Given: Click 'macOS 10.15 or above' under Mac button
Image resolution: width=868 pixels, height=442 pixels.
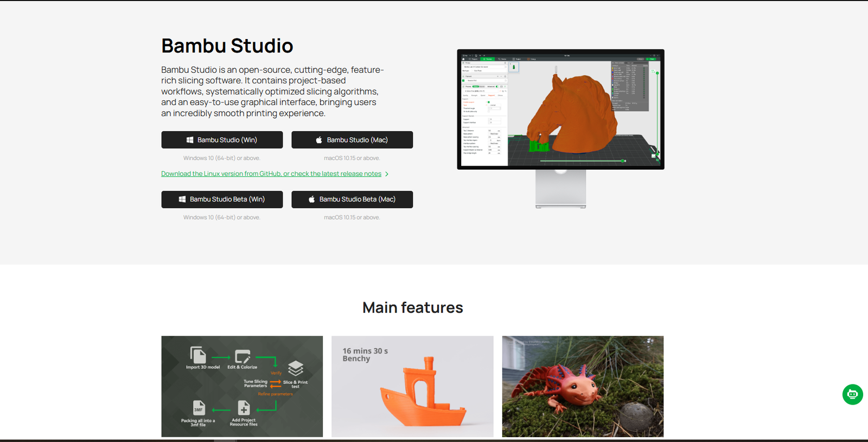Looking at the screenshot, I should [x=352, y=158].
